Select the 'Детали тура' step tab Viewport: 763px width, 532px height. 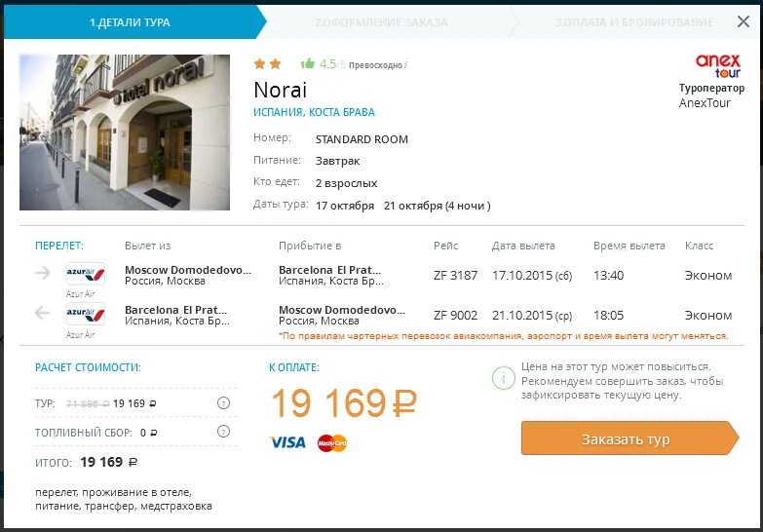[130, 21]
